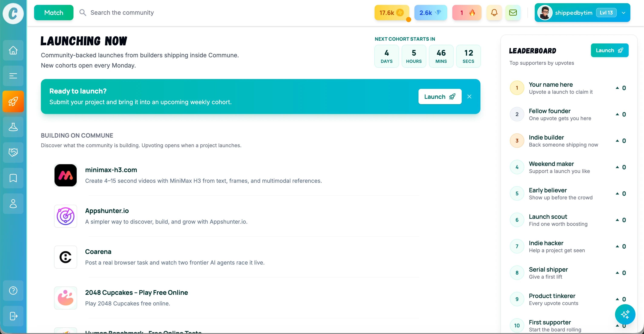
Task: Focus the Search the community field
Action: pos(122,13)
